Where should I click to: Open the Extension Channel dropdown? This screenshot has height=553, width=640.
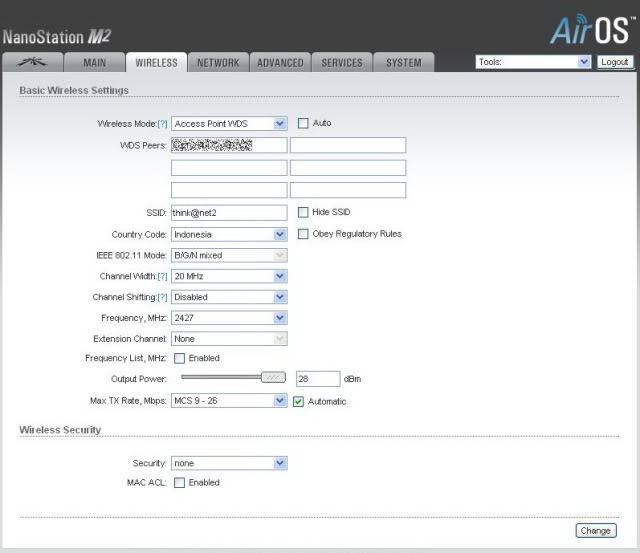pyautogui.click(x=229, y=339)
